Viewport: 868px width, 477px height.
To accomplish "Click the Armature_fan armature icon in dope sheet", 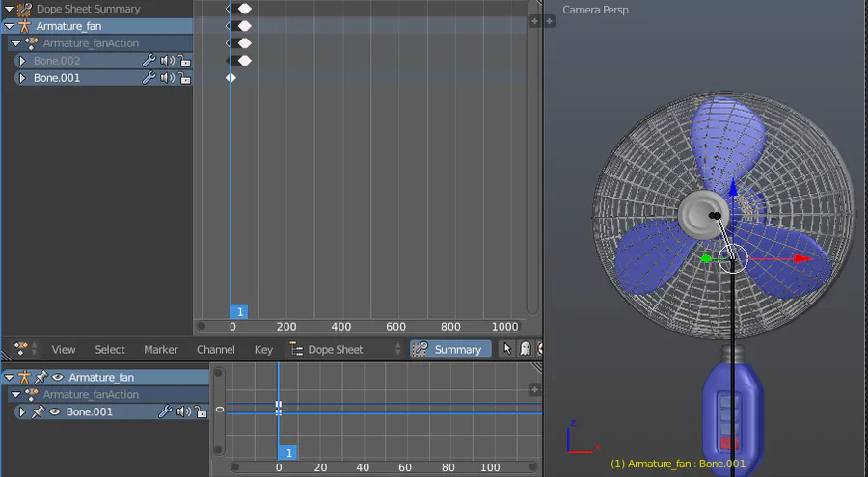I will pyautogui.click(x=24, y=26).
